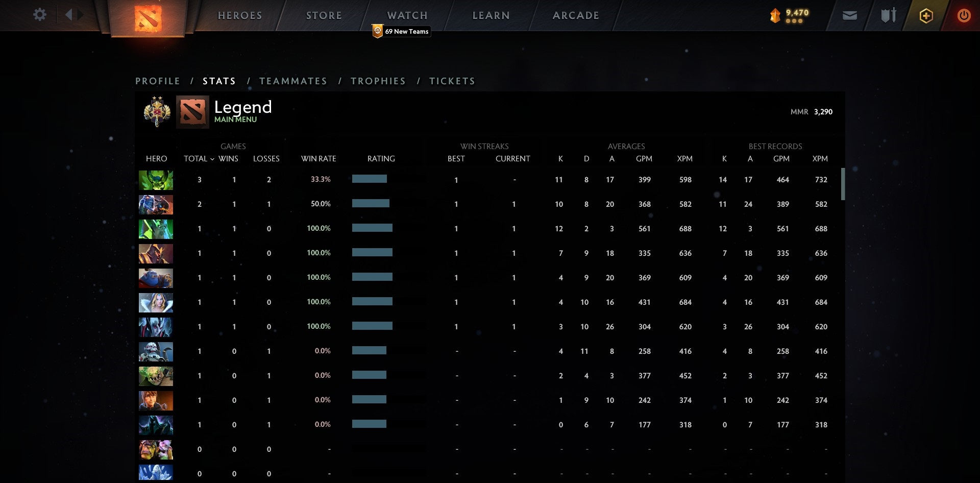Click the 69 New Teams notification

(x=401, y=31)
